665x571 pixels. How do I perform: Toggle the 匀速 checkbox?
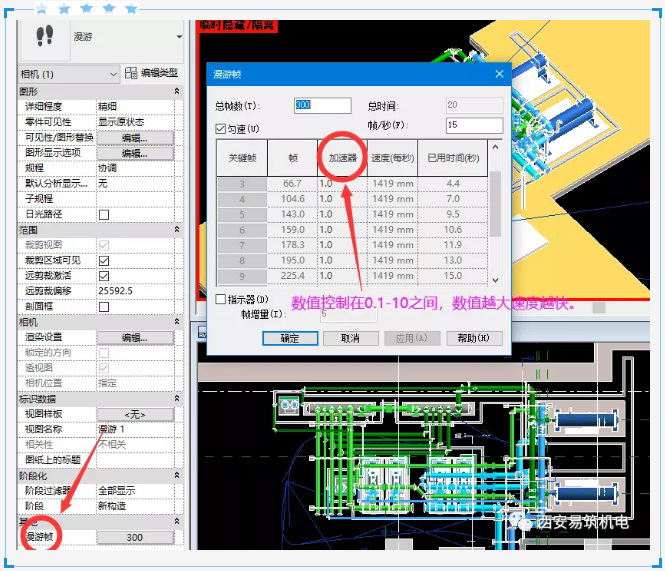(x=221, y=129)
